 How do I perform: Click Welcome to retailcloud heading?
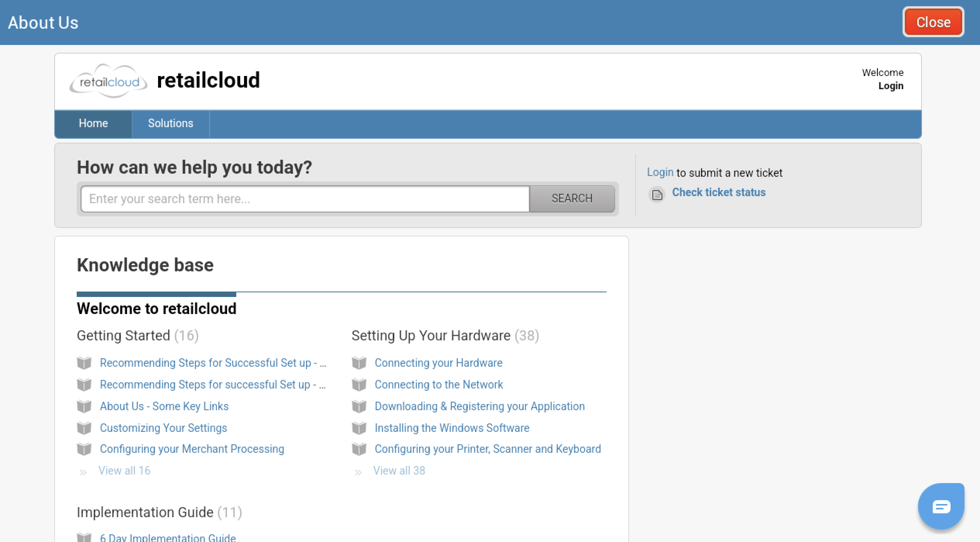pyautogui.click(x=156, y=309)
